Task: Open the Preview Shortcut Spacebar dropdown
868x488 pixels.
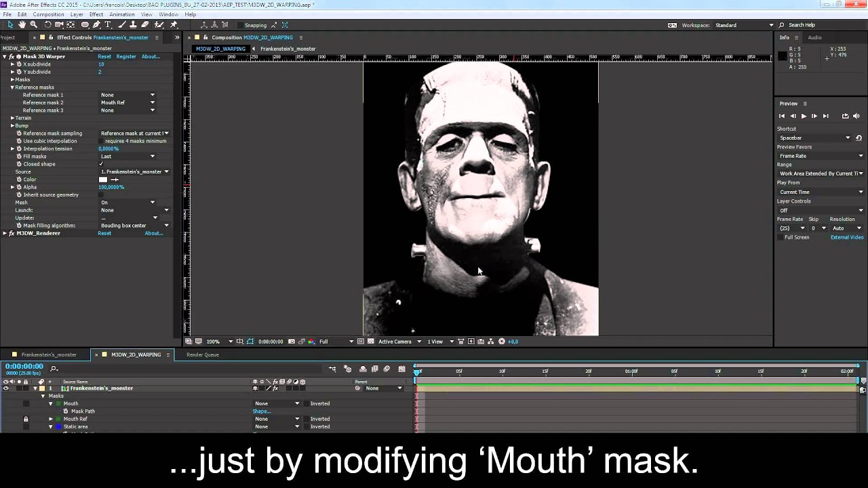Action: coord(814,138)
